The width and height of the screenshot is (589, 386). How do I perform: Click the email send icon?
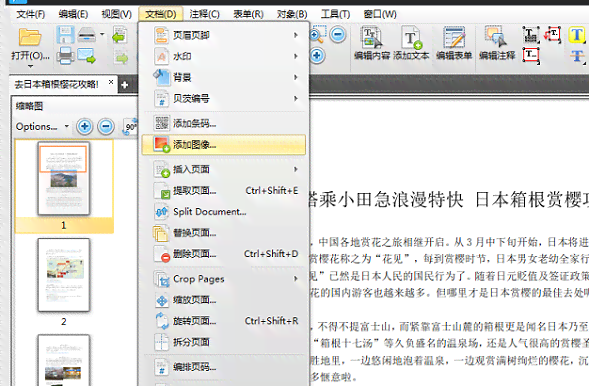pyautogui.click(x=86, y=56)
